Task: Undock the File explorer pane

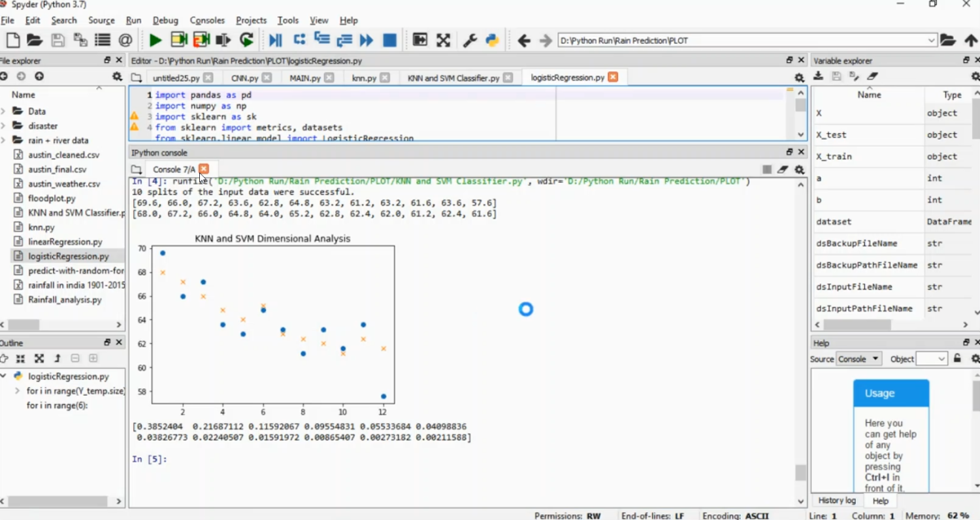Action: (107, 60)
